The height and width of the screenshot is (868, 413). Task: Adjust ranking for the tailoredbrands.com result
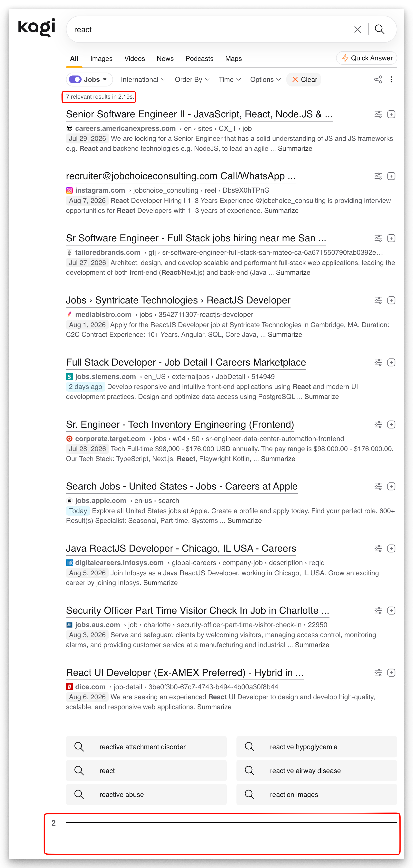pos(378,238)
